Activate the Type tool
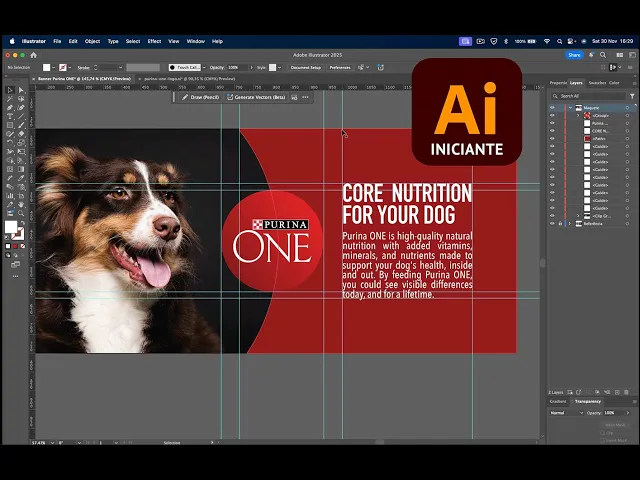 10,117
